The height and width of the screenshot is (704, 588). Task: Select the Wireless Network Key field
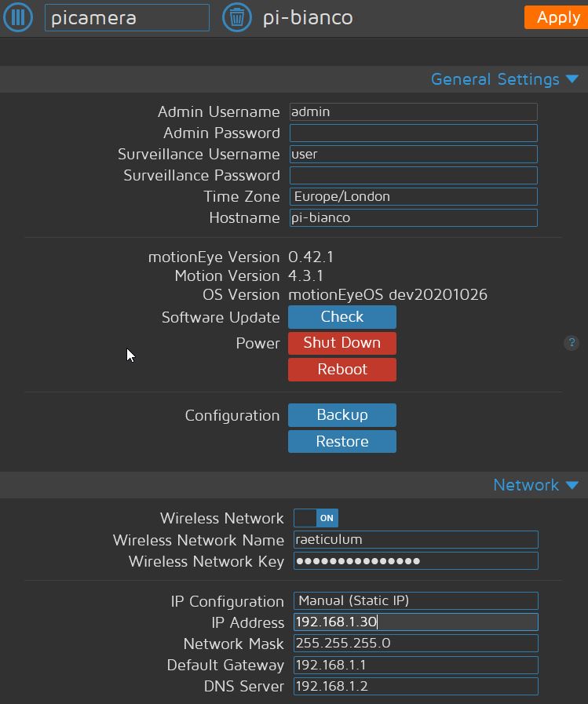coord(414,560)
